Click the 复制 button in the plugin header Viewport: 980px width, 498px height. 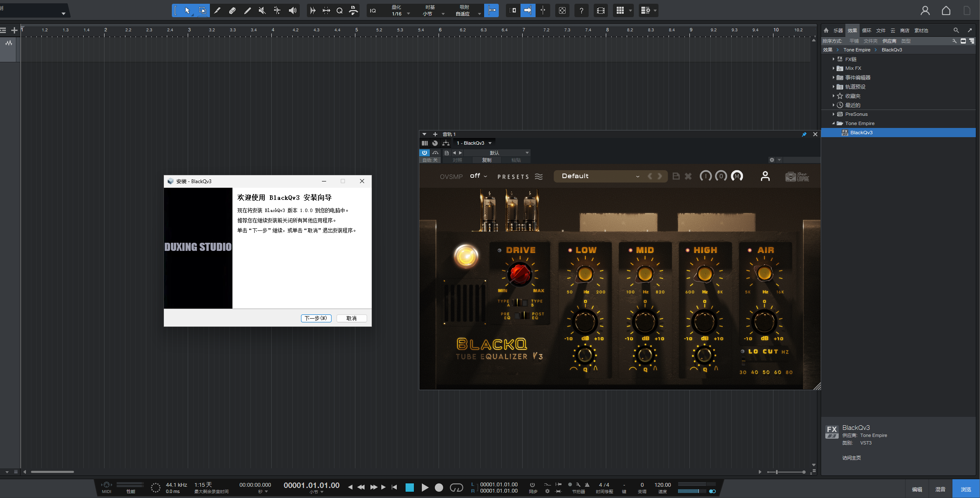[x=487, y=160]
